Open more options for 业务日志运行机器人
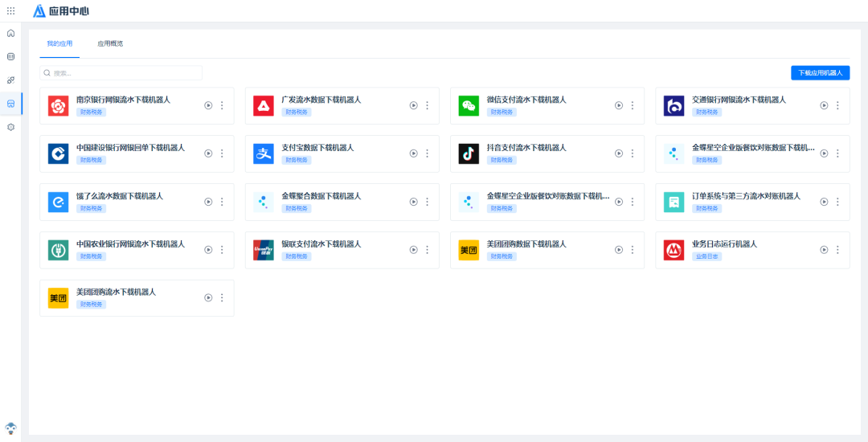868x442 pixels. pyautogui.click(x=837, y=250)
